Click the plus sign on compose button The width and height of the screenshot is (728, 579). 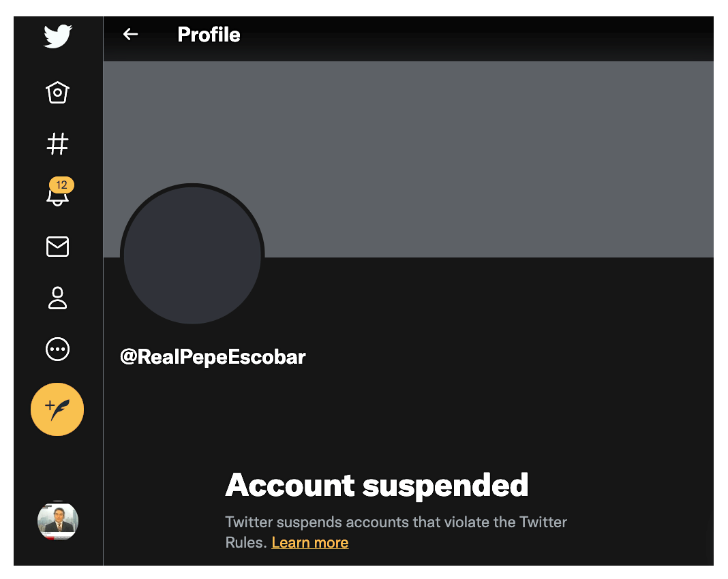(x=50, y=405)
